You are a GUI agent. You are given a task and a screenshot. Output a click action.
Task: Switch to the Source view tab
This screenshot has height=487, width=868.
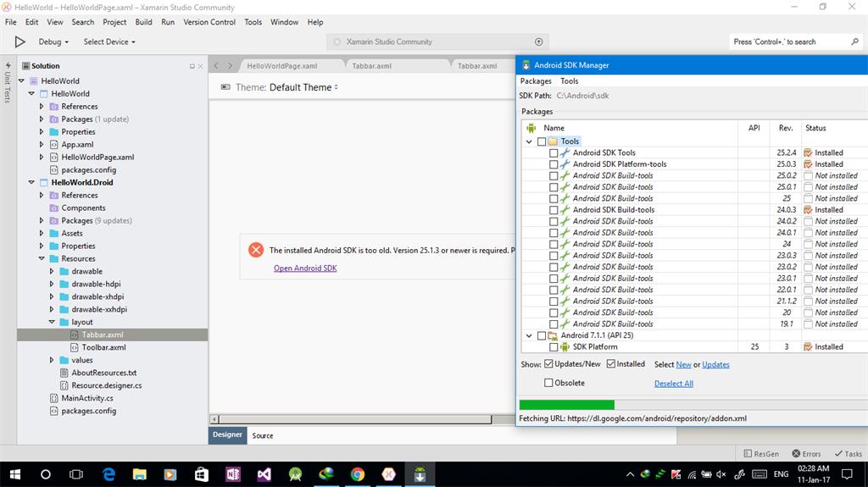pyautogui.click(x=263, y=435)
